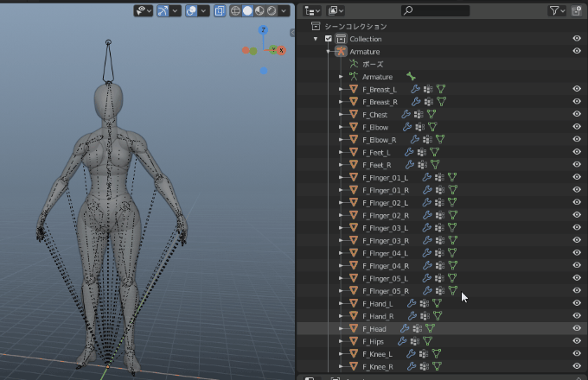Select the F_Finger_05_L mesh object
The width and height of the screenshot is (588, 380).
385,279
